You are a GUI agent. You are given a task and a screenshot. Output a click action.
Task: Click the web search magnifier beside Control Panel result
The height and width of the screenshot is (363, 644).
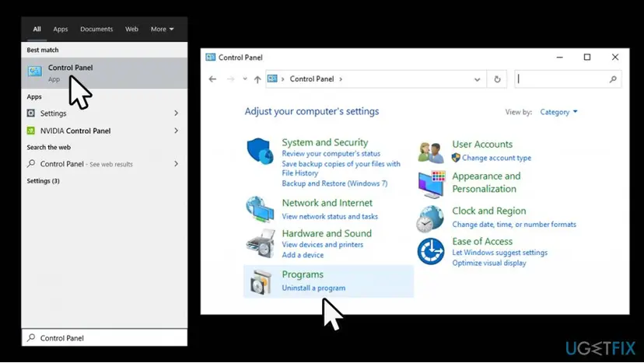[31, 163]
